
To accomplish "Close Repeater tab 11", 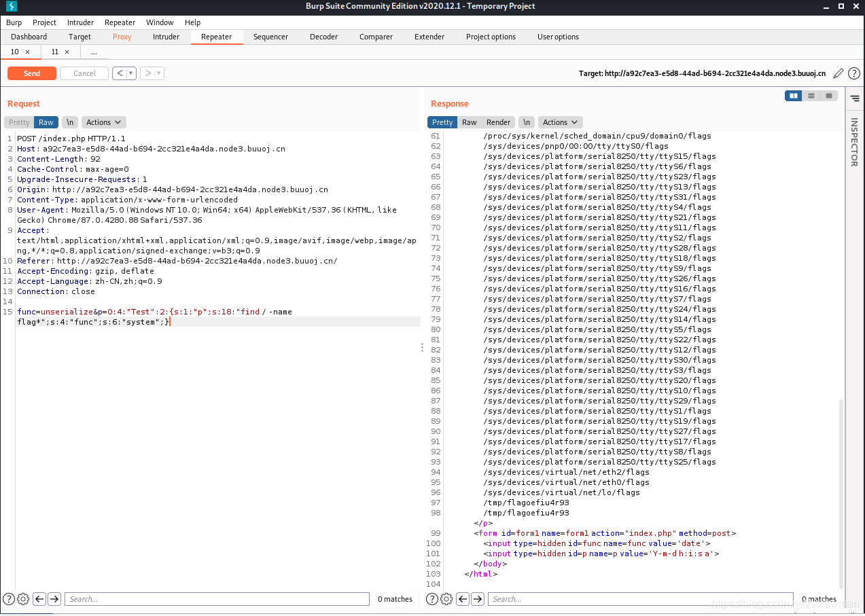I will (x=67, y=52).
